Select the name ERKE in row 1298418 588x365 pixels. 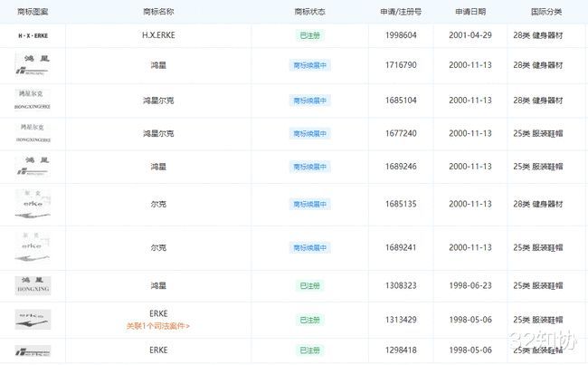tap(158, 350)
